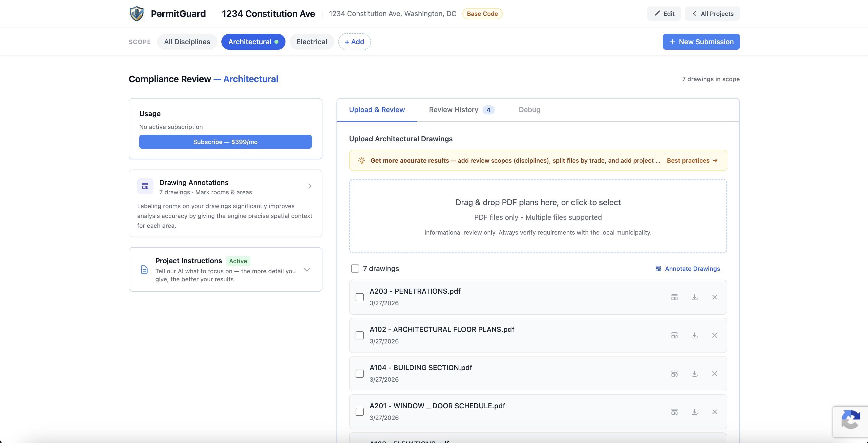868x443 pixels.
Task: Open annotations for A203 - PENETRATIONS.pdf
Action: click(x=674, y=297)
